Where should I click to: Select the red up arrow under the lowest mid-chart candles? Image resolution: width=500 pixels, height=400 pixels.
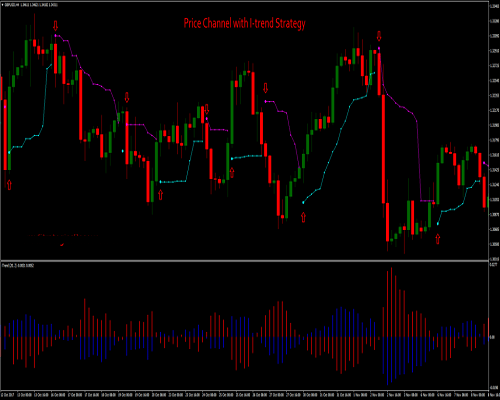(x=303, y=217)
